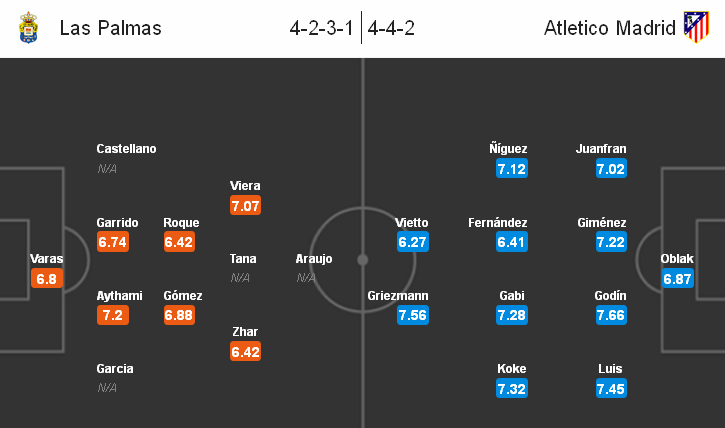Viewport: 725px width, 428px height.
Task: Click the Las Palmas club crest
Action: 28,28
